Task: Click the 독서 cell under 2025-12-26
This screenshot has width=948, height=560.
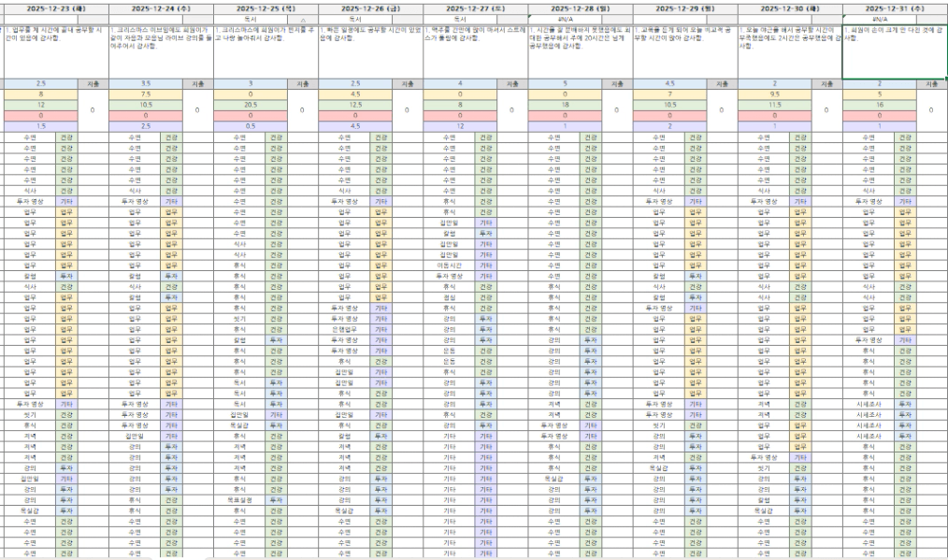Action: click(355, 20)
